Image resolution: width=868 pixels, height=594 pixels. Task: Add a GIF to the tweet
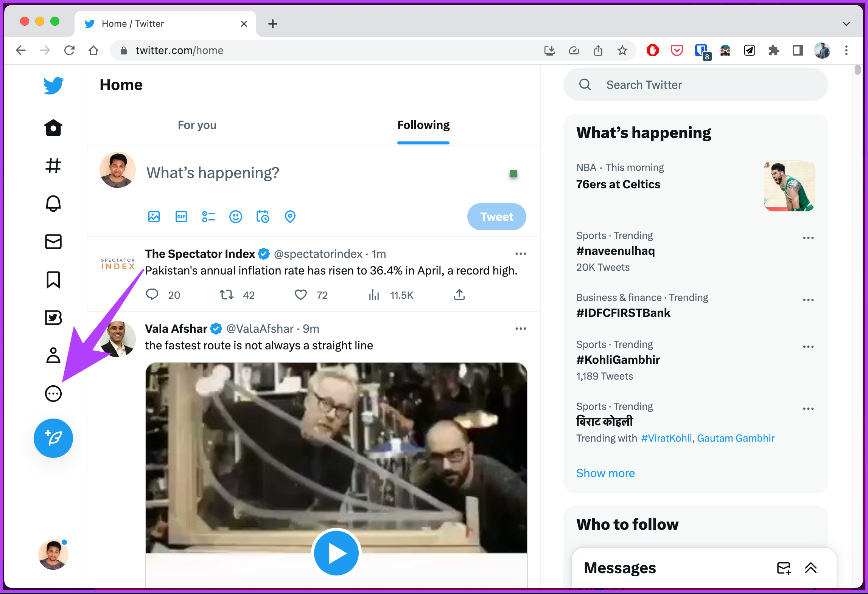[x=181, y=217]
